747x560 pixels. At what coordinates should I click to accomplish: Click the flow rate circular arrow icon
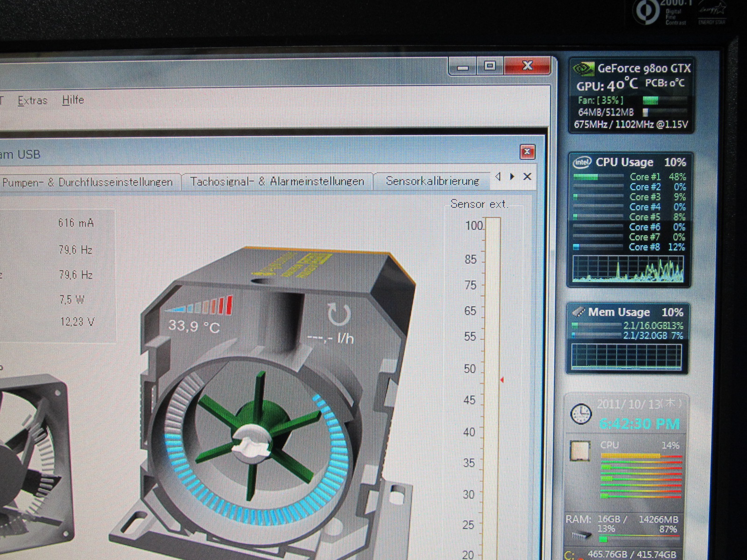point(338,315)
